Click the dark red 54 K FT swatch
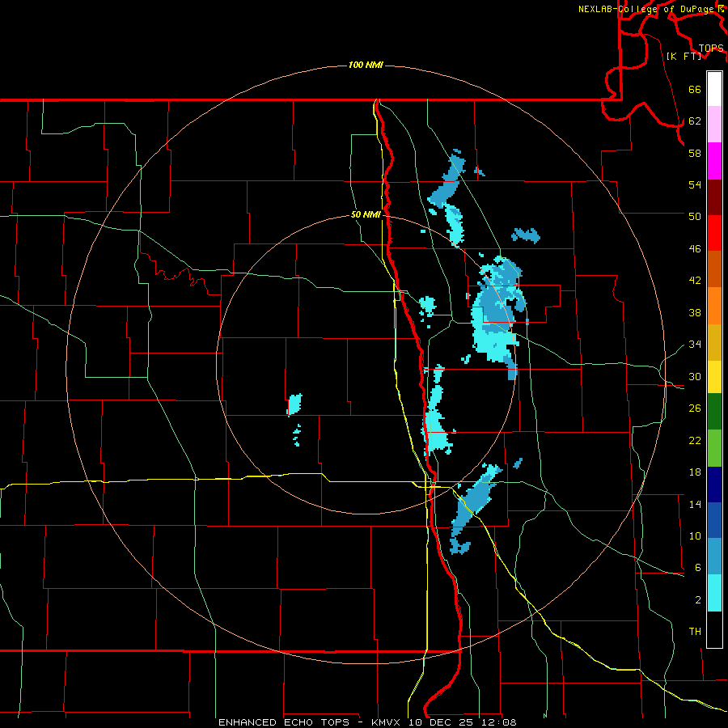 tap(714, 198)
